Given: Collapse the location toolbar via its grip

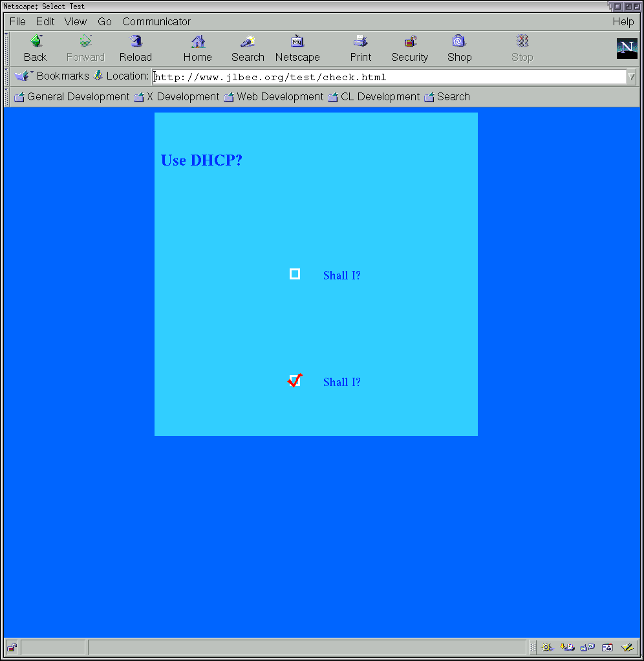Looking at the screenshot, I should (6, 77).
